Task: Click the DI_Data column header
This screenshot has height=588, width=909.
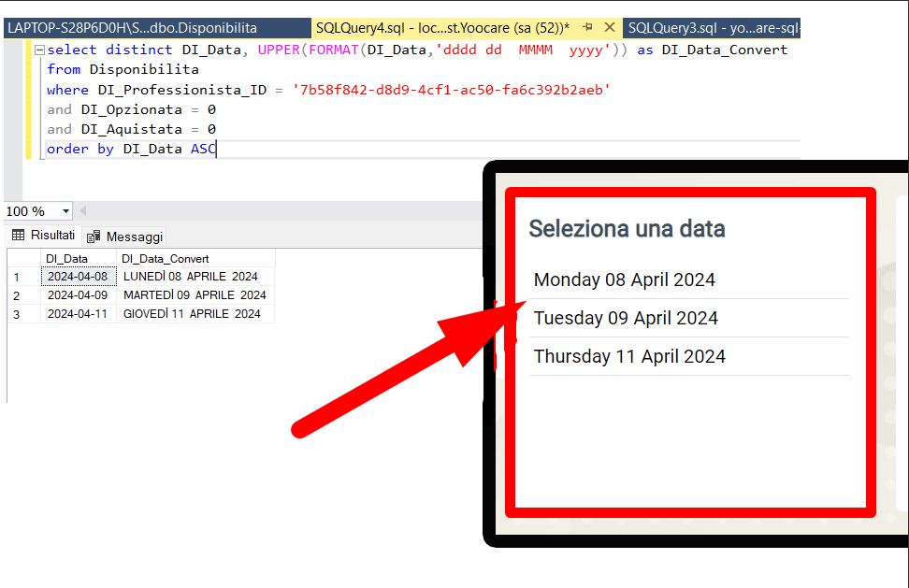Action: pyautogui.click(x=67, y=258)
